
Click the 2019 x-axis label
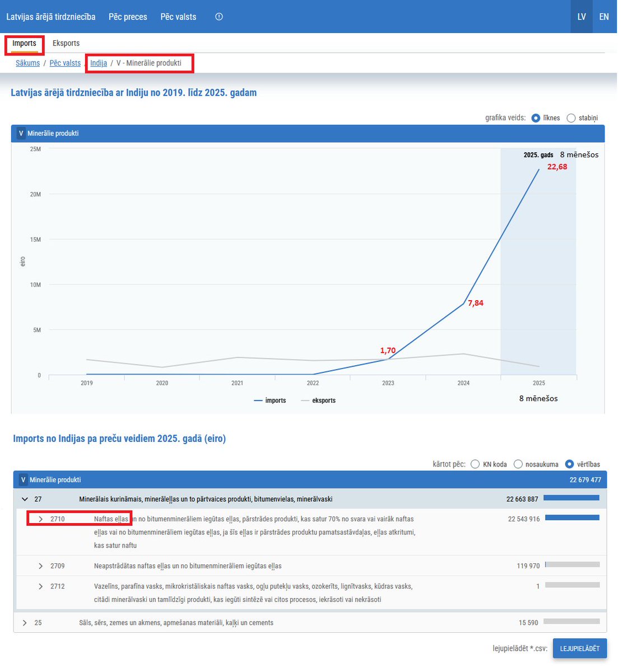87,383
